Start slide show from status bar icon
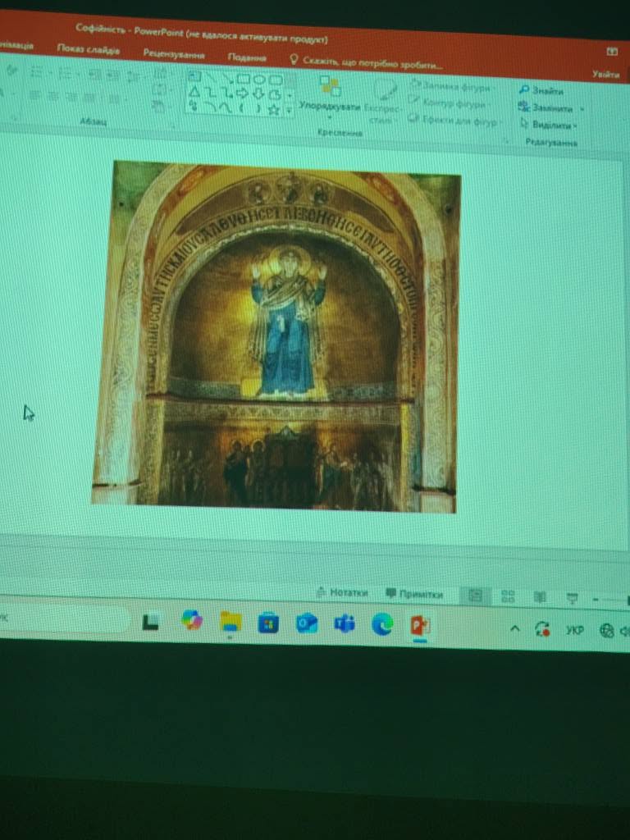The width and height of the screenshot is (630, 840). coord(572,598)
